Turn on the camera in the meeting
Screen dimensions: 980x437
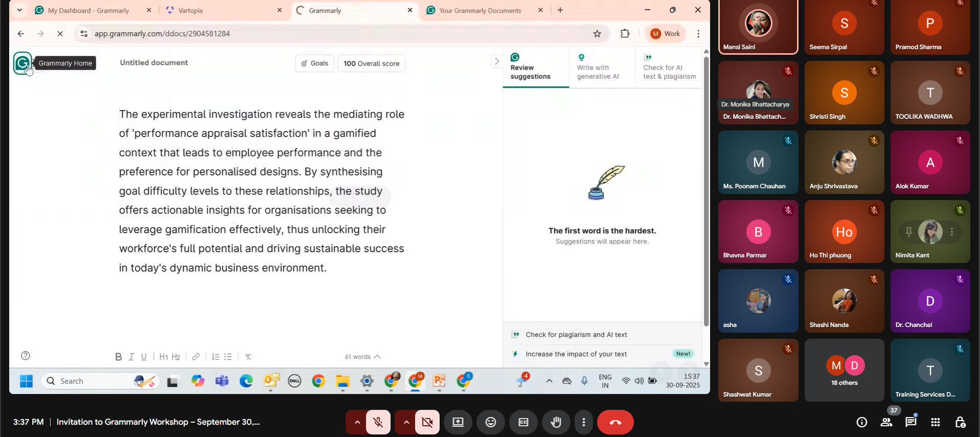pos(427,422)
